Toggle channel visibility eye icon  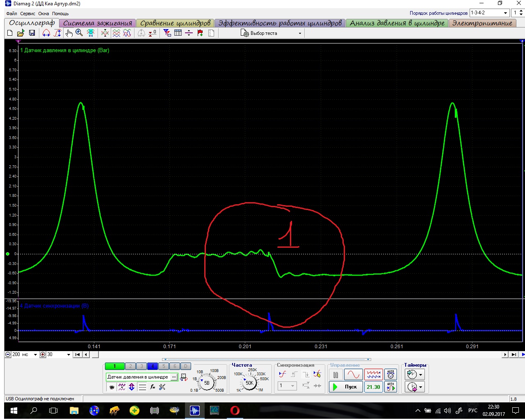pos(112,387)
